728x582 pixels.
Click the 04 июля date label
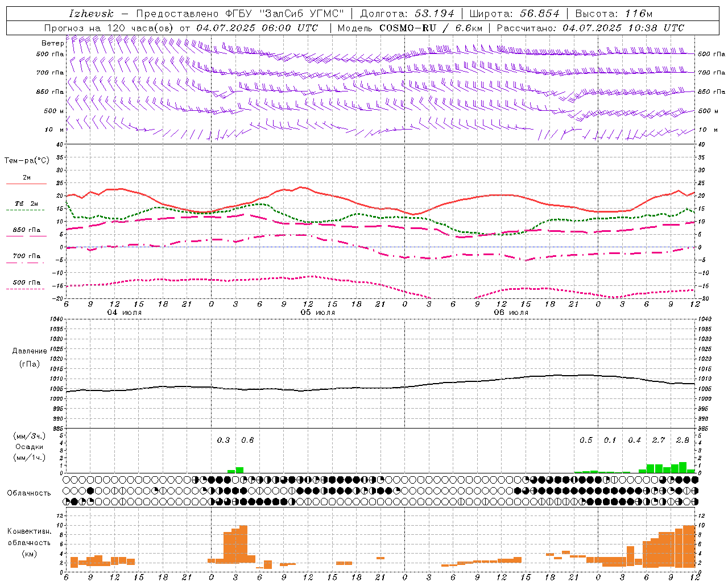[125, 313]
